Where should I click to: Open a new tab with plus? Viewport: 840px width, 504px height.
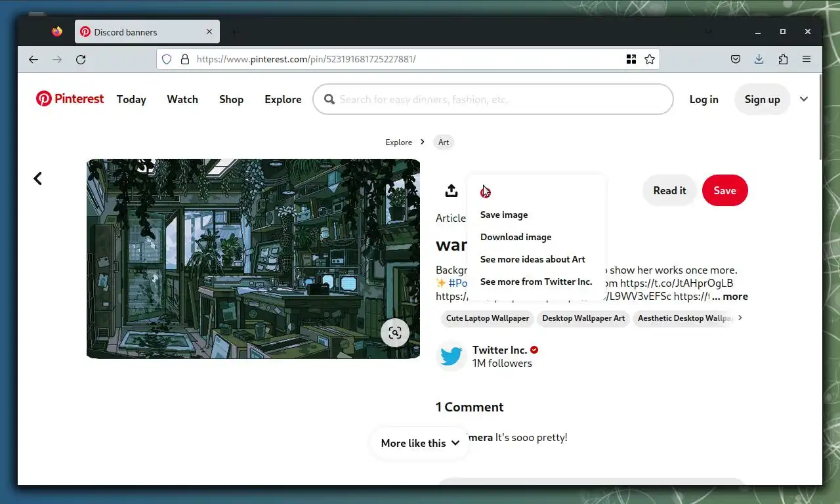pos(234,31)
